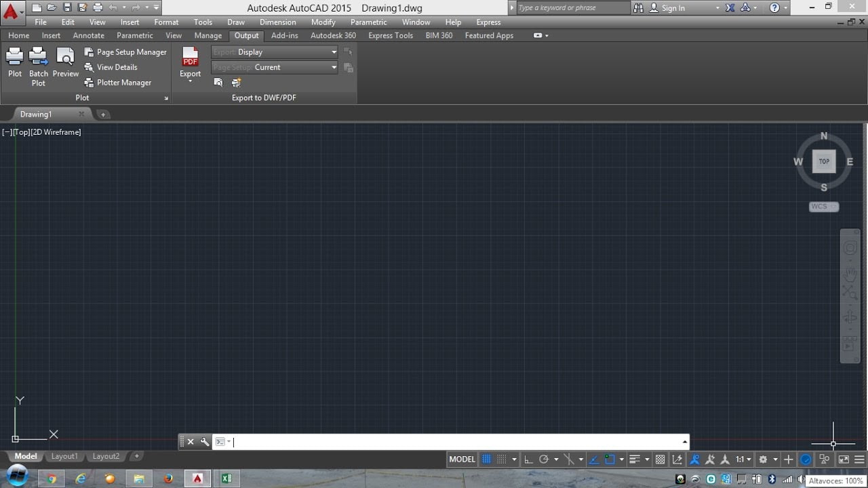Toggle Clean Screen icon in status bar
The image size is (868, 488).
click(x=844, y=460)
